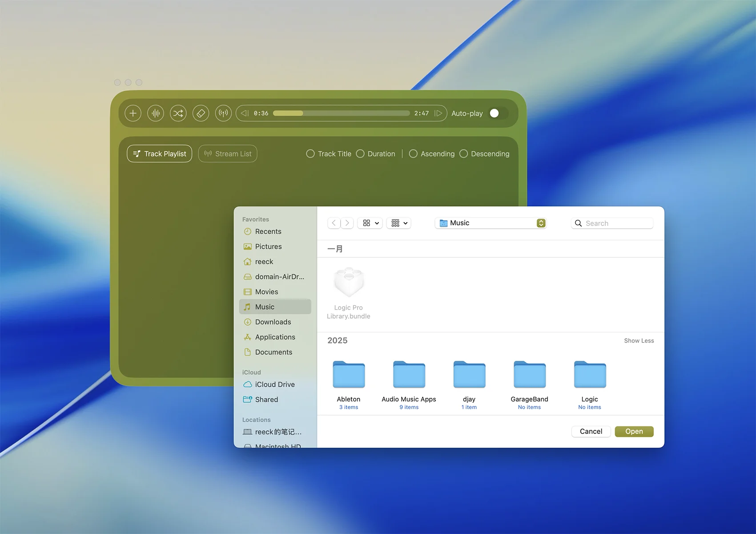Click the playback progress bar
The height and width of the screenshot is (534, 756).
[x=341, y=113]
